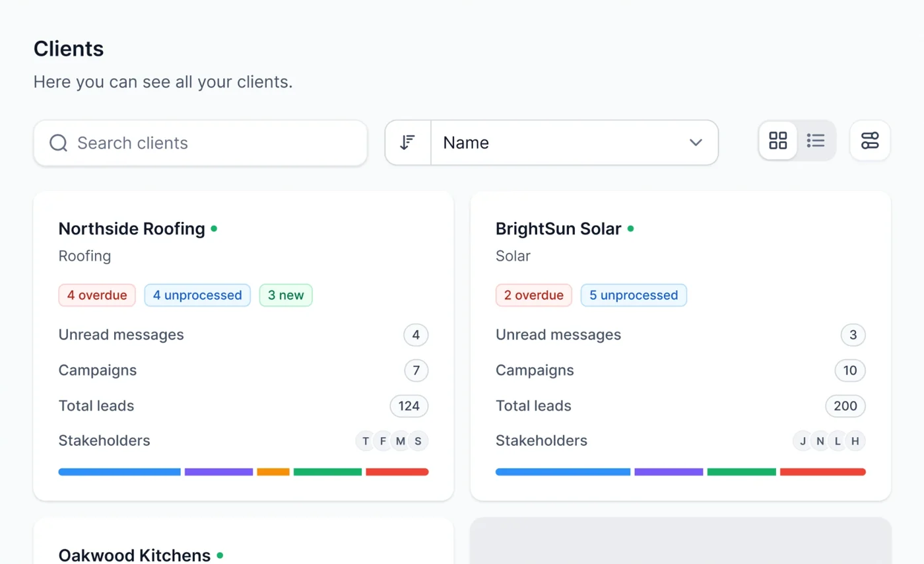Click Northside Roofing's Campaigns label
924x564 pixels.
coord(98,370)
